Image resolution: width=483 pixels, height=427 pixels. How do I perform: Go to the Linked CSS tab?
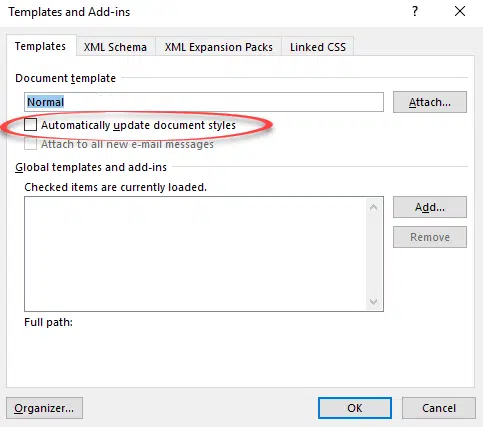[x=318, y=47]
